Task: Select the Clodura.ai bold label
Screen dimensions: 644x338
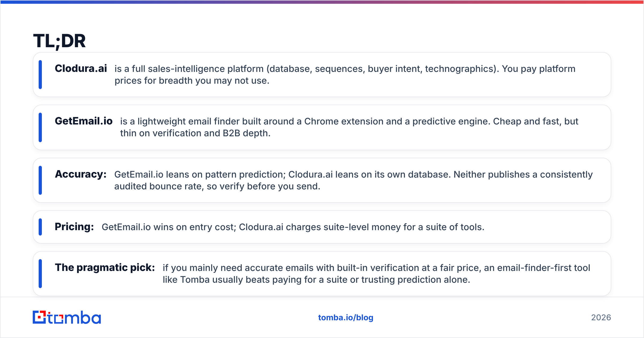Action: 81,69
